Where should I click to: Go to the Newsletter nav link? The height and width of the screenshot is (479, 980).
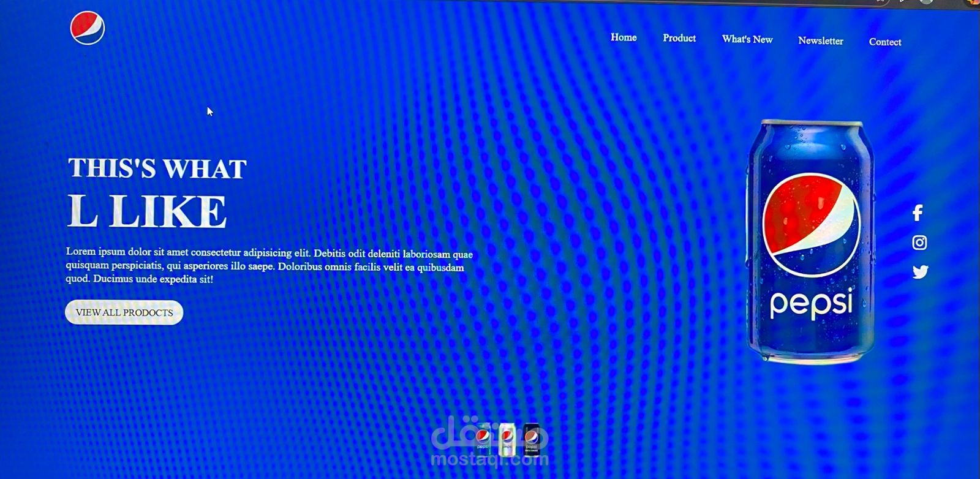click(x=821, y=40)
